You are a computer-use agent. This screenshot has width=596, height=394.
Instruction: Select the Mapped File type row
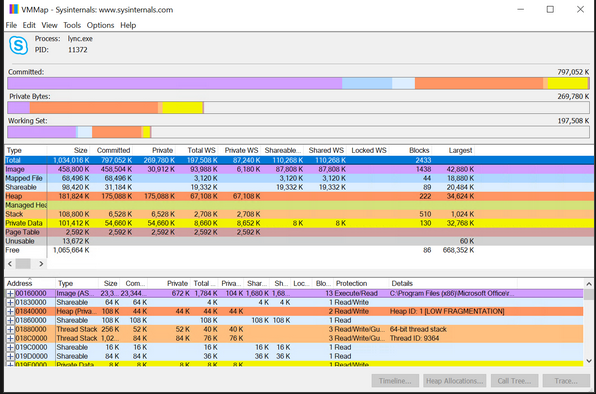click(299, 178)
